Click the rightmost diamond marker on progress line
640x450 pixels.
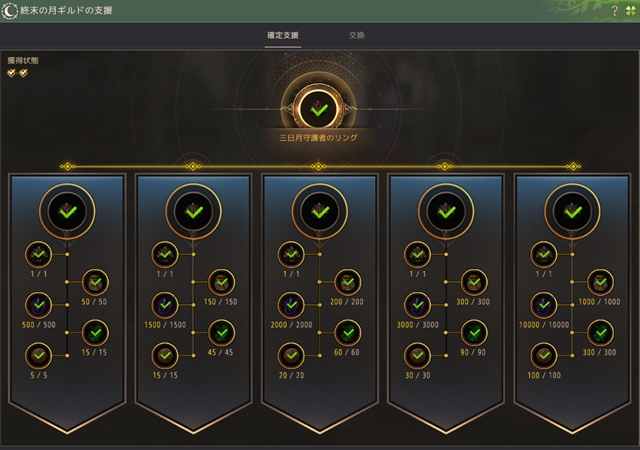(x=573, y=166)
